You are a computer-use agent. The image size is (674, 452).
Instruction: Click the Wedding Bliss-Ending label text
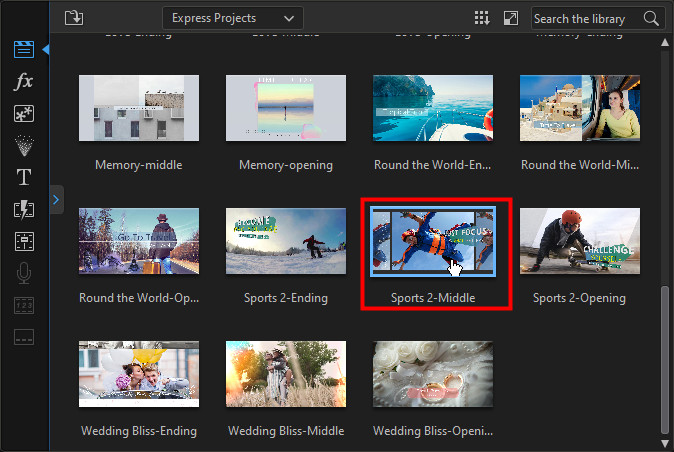click(x=139, y=431)
